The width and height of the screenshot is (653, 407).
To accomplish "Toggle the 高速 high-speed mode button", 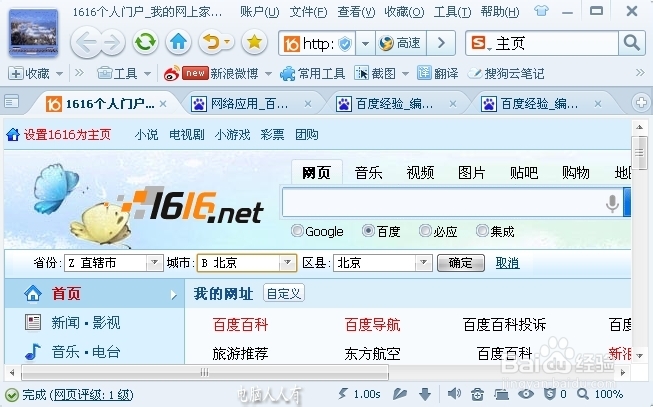I will 401,43.
